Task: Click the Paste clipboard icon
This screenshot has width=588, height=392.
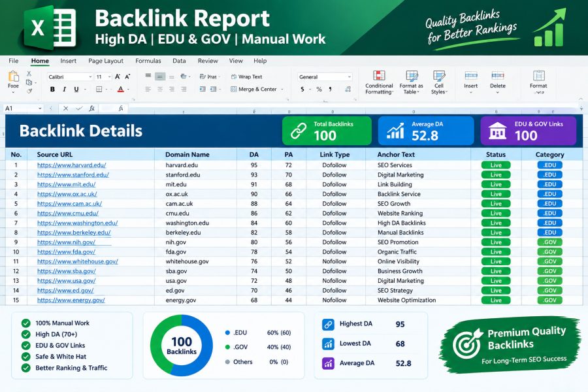Action: pyautogui.click(x=14, y=76)
